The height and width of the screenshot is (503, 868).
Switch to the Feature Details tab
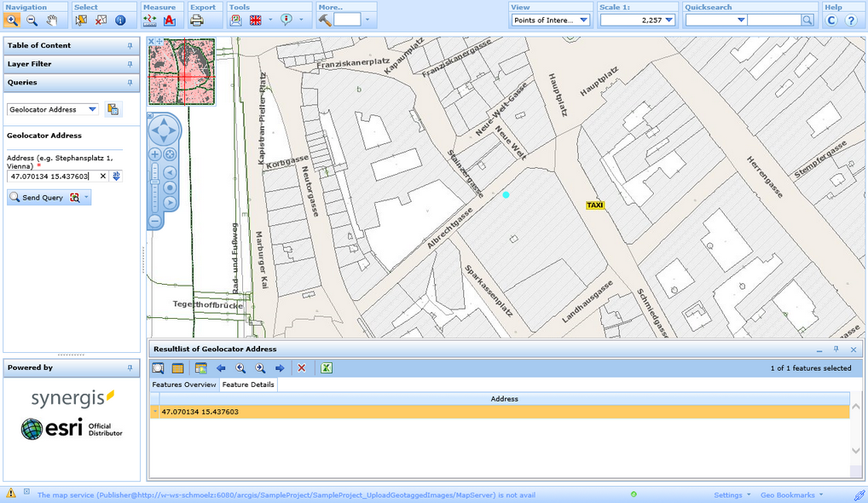(248, 384)
